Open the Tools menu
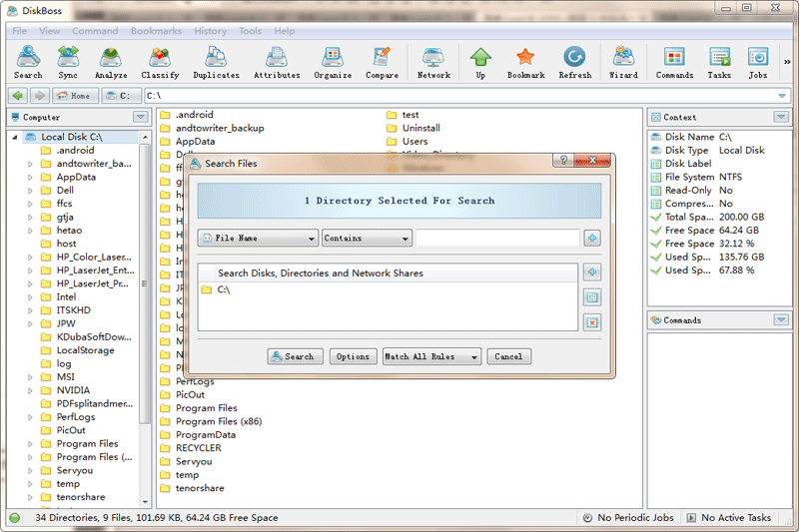This screenshot has width=799, height=532. (x=250, y=31)
